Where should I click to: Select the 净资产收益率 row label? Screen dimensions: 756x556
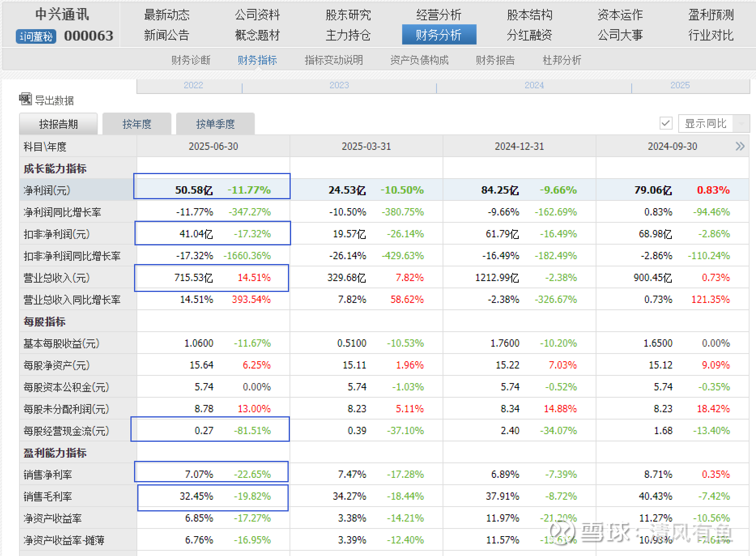tap(53, 518)
